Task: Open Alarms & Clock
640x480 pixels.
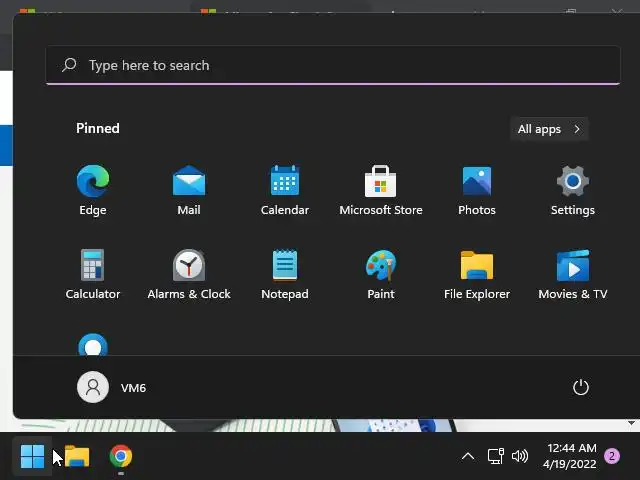Action: 189,274
